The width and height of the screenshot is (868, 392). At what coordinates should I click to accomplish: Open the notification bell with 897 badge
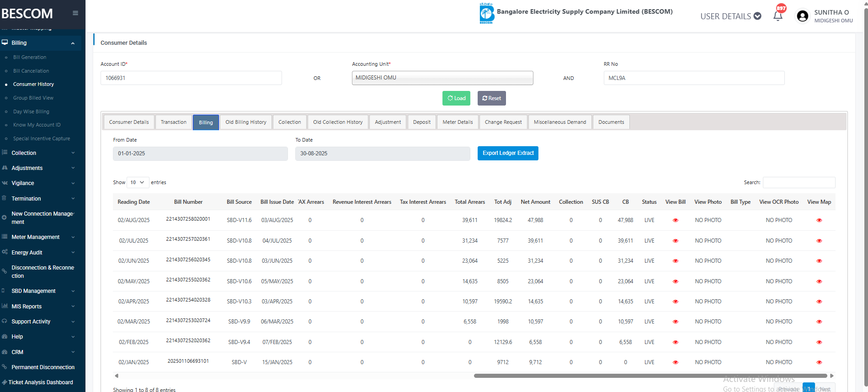point(778,16)
